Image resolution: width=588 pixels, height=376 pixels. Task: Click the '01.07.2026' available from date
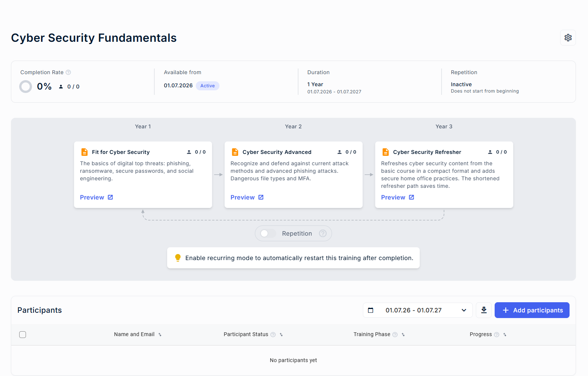(x=178, y=85)
